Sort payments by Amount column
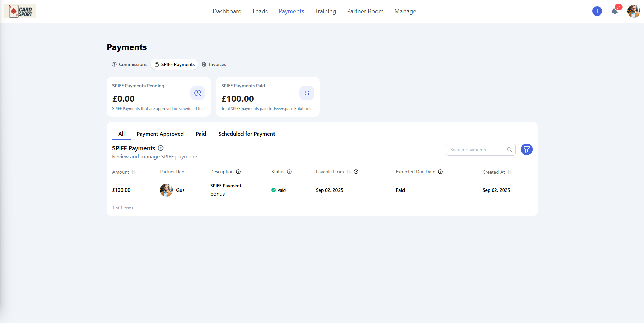The image size is (644, 323). [134, 172]
